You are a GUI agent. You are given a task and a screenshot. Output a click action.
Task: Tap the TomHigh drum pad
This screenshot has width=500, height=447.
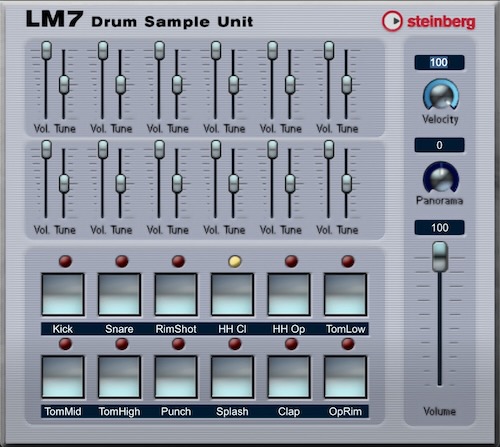click(119, 377)
